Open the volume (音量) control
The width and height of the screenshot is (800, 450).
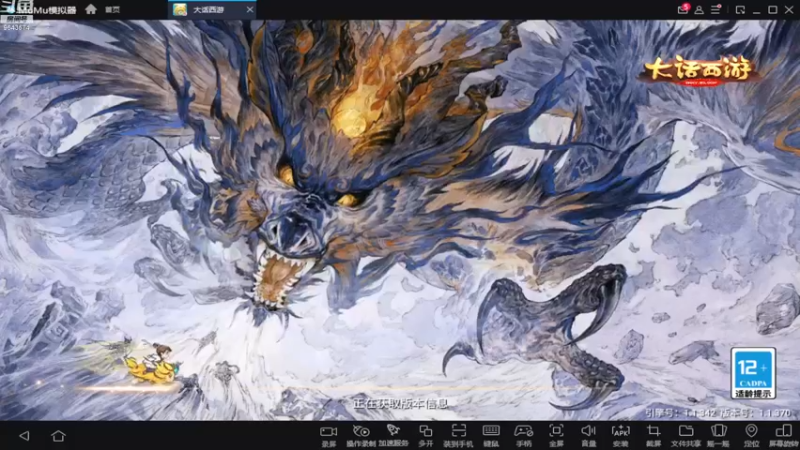coord(588,436)
